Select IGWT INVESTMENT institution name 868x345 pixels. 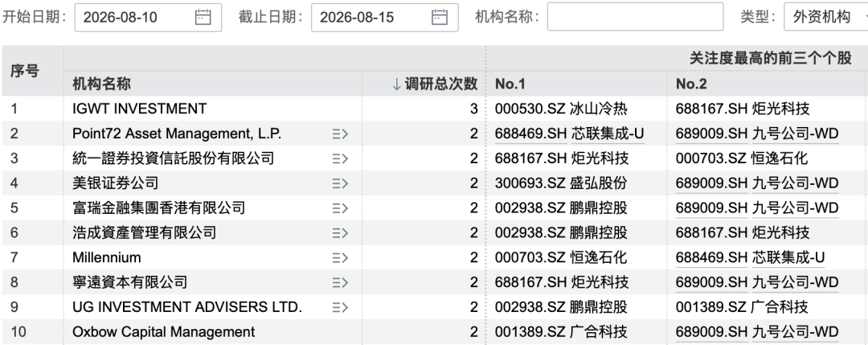tap(140, 109)
